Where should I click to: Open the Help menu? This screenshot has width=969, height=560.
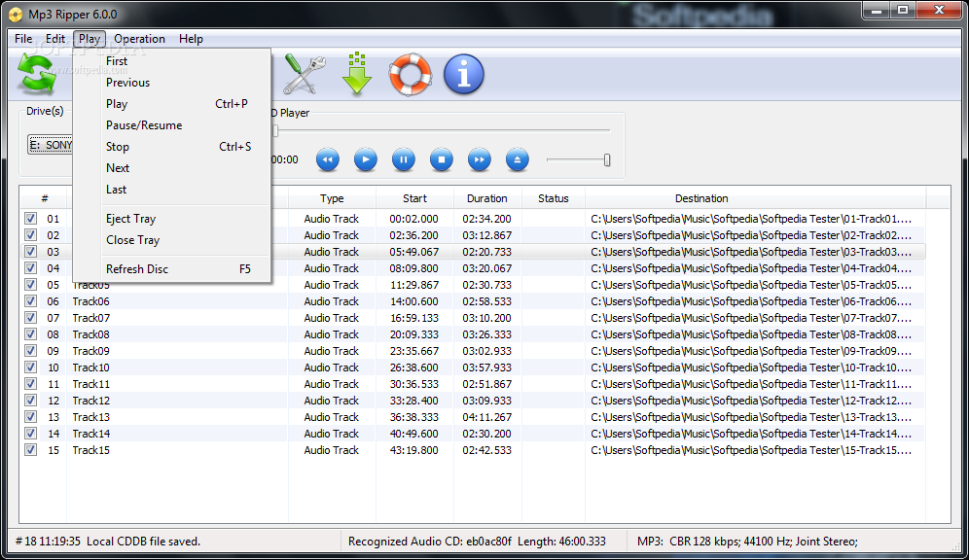(x=191, y=39)
